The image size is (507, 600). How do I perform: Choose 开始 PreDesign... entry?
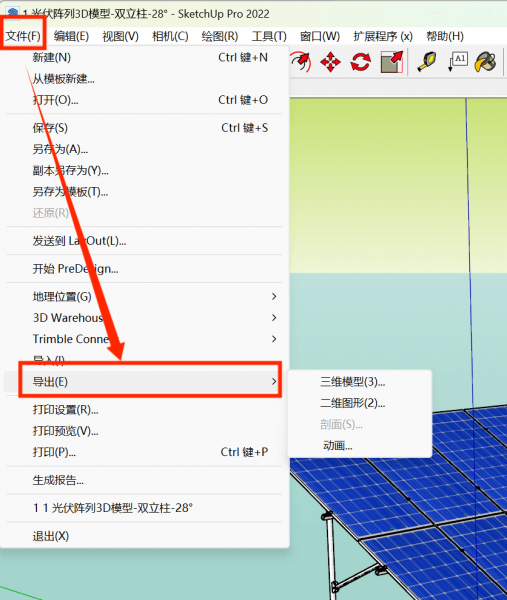144,269
